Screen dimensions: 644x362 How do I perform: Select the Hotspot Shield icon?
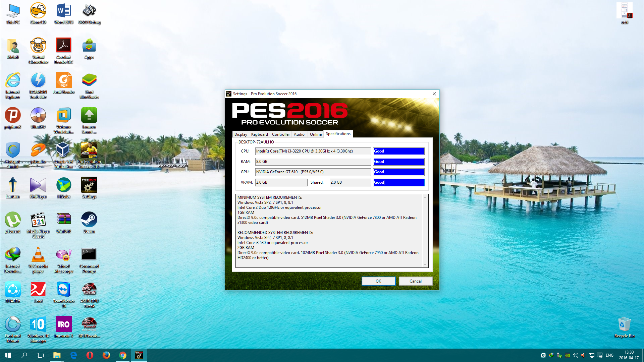13,155
